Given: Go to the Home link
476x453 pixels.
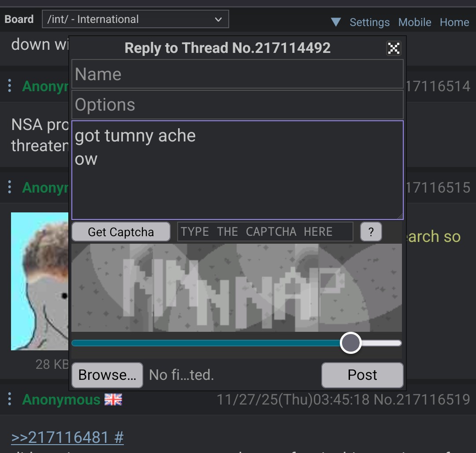Looking at the screenshot, I should [454, 22].
